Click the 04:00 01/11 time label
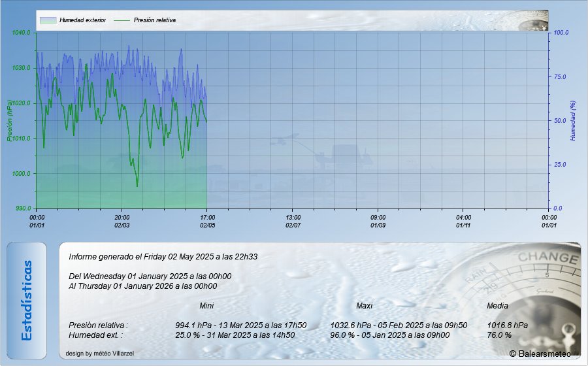Image resolution: width=588 pixels, height=366 pixels. (x=463, y=222)
